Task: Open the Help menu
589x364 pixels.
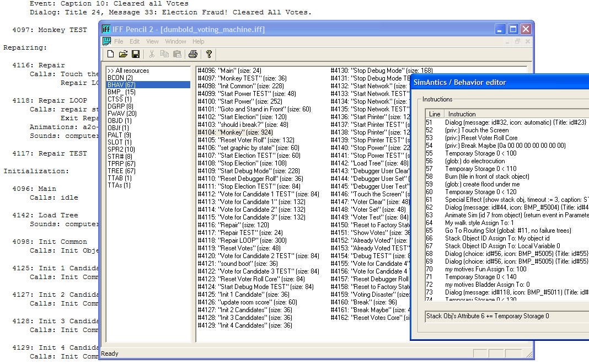Action: pyautogui.click(x=199, y=41)
